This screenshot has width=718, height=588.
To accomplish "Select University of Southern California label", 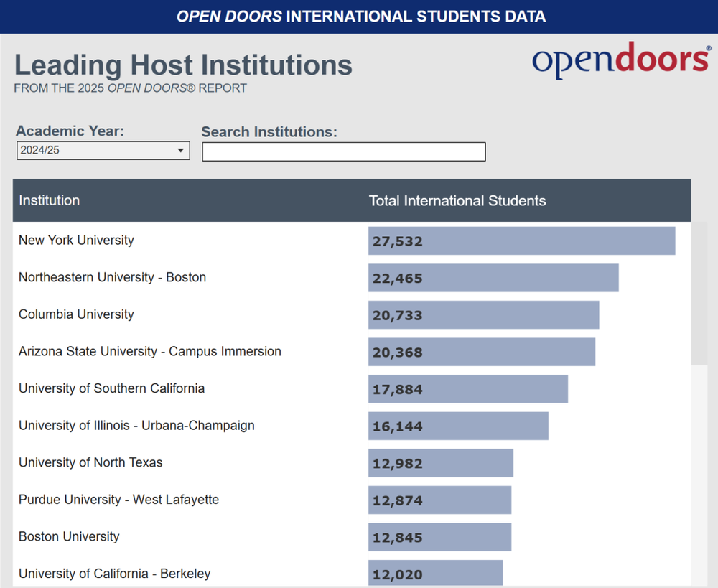I will pyautogui.click(x=111, y=388).
